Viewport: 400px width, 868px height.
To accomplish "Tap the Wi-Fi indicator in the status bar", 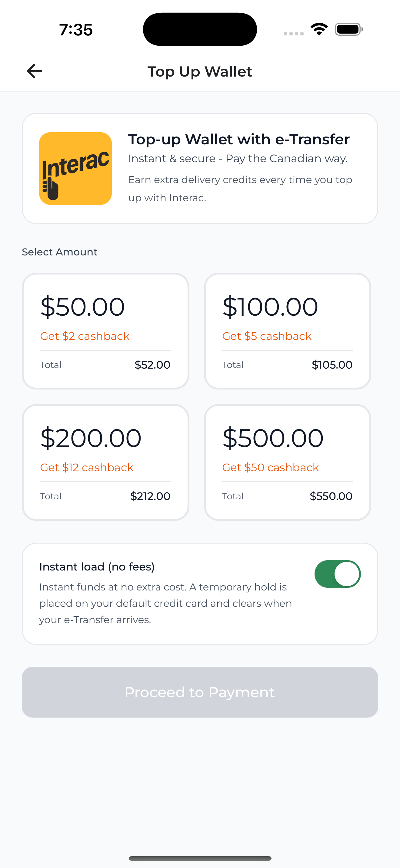I will click(318, 29).
